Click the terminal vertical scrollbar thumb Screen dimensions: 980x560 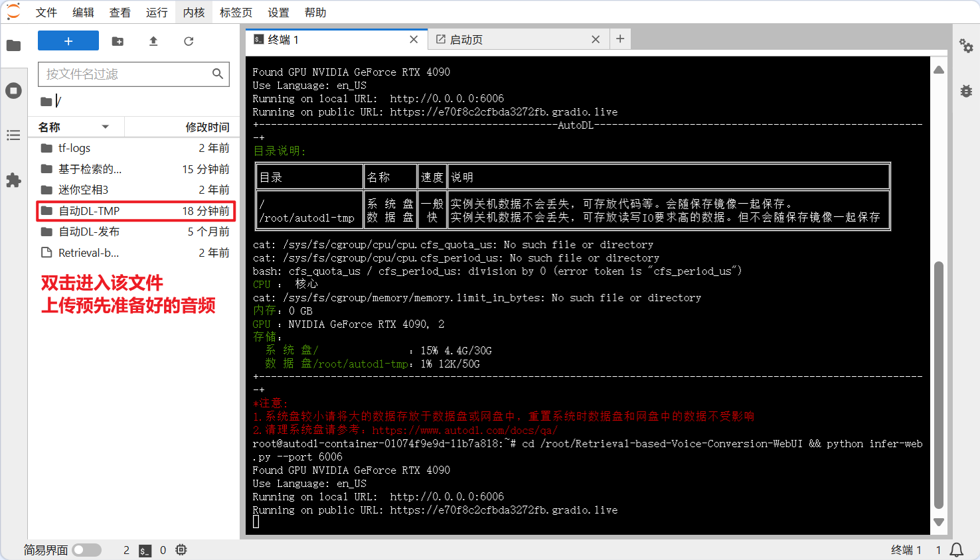coord(939,385)
